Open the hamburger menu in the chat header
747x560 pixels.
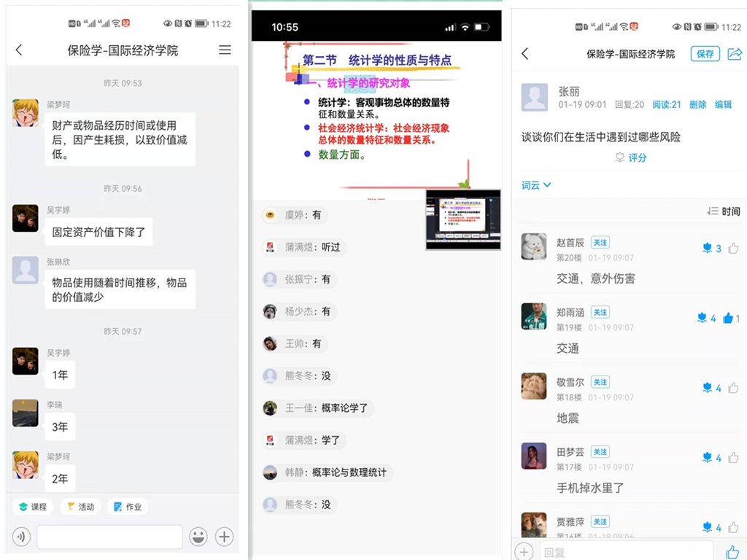(x=225, y=50)
